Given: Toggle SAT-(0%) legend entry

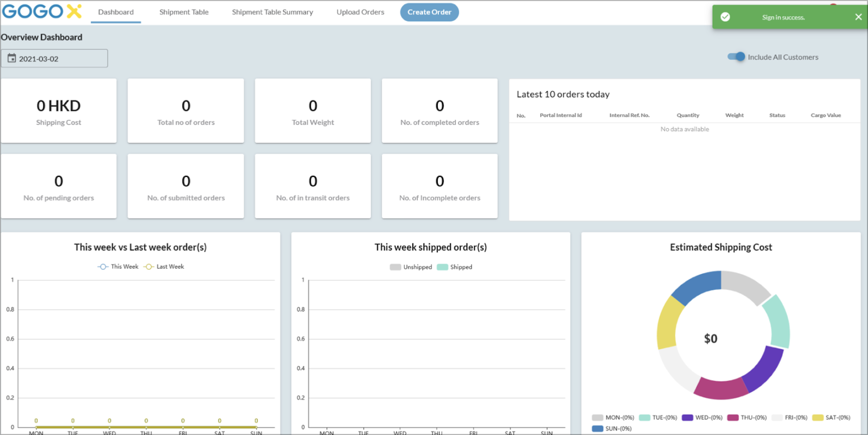Looking at the screenshot, I should point(831,418).
